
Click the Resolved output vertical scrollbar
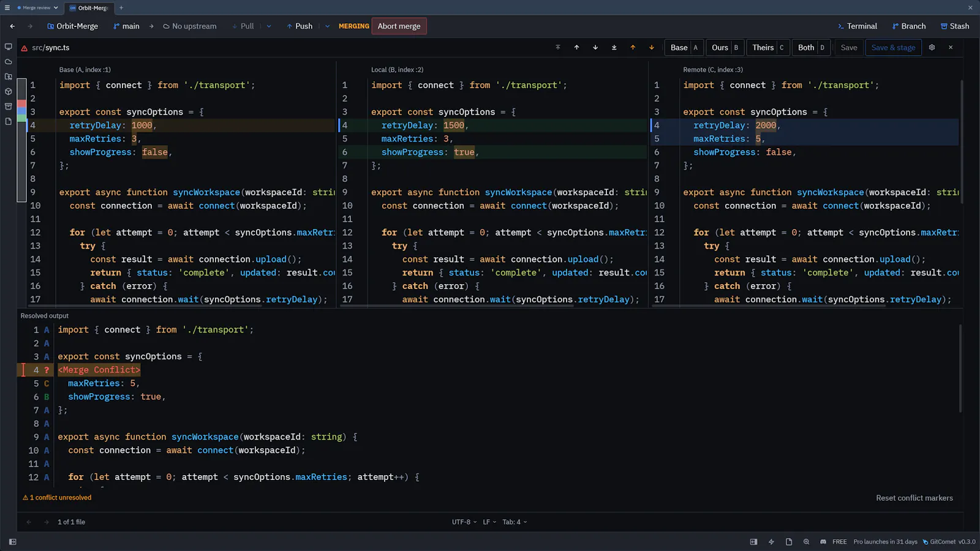[960, 369]
